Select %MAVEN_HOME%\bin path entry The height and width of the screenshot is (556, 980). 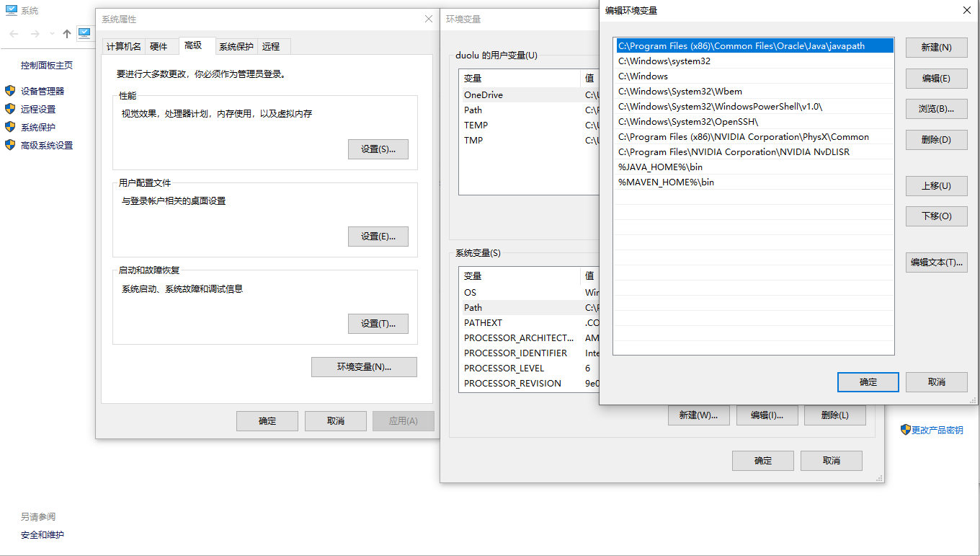click(754, 182)
